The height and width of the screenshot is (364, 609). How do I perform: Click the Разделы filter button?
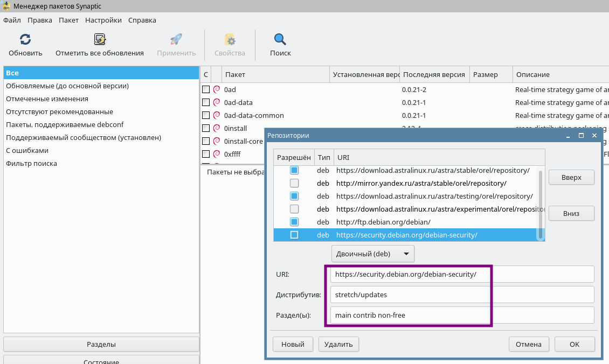[101, 344]
